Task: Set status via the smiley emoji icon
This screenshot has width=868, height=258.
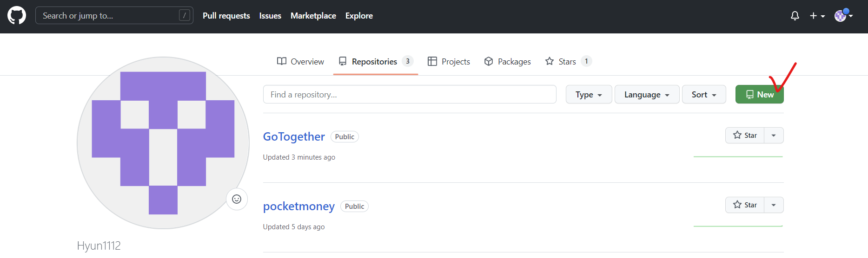Action: [x=237, y=199]
